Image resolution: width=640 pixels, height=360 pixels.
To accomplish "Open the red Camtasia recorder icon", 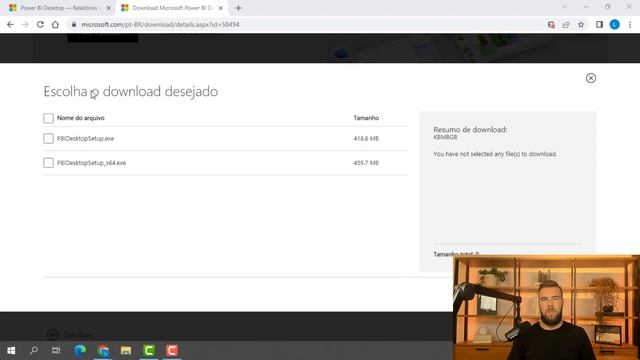I will (x=172, y=350).
